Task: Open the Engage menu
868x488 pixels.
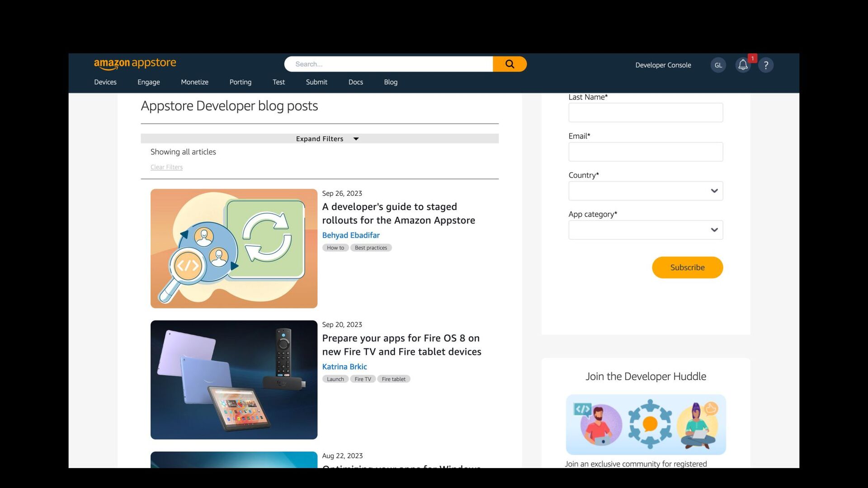Action: click(149, 82)
